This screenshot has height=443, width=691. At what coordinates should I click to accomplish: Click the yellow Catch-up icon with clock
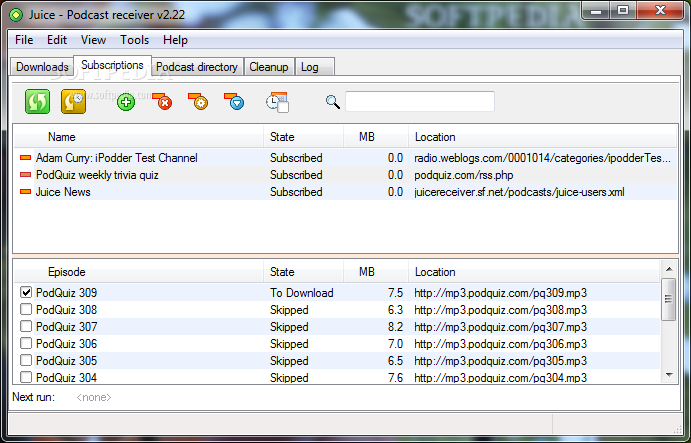point(73,101)
